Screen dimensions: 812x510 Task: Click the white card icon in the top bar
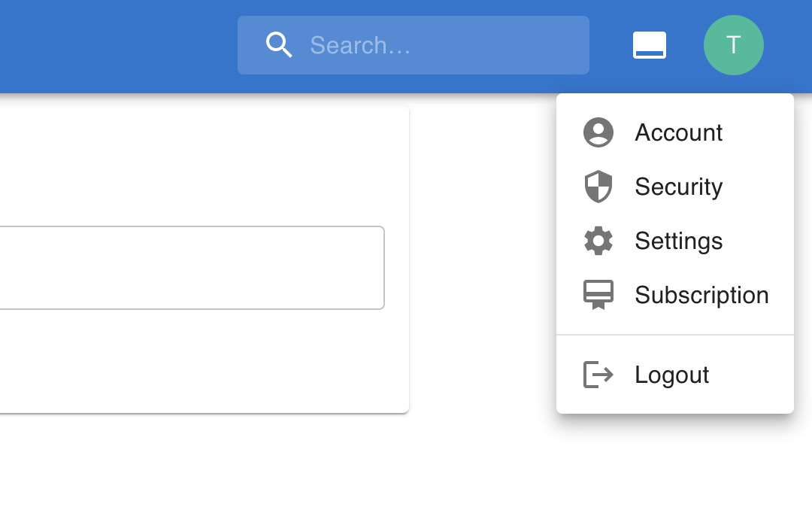point(649,44)
